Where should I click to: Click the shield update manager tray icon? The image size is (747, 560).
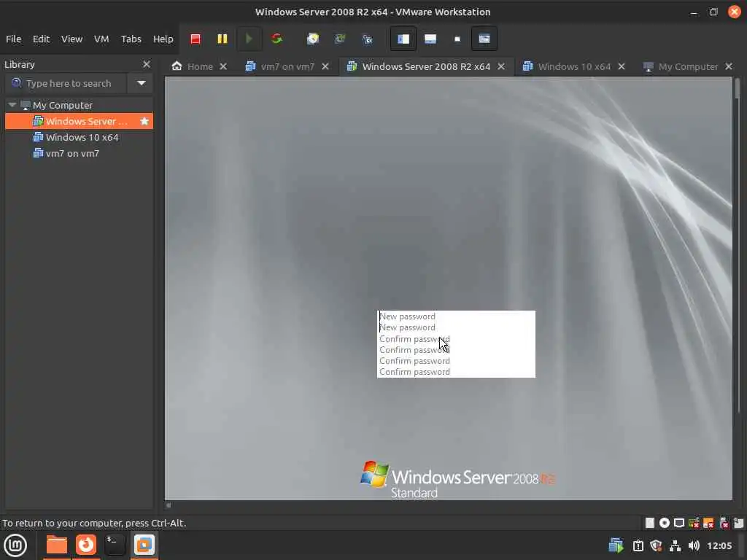pyautogui.click(x=657, y=545)
